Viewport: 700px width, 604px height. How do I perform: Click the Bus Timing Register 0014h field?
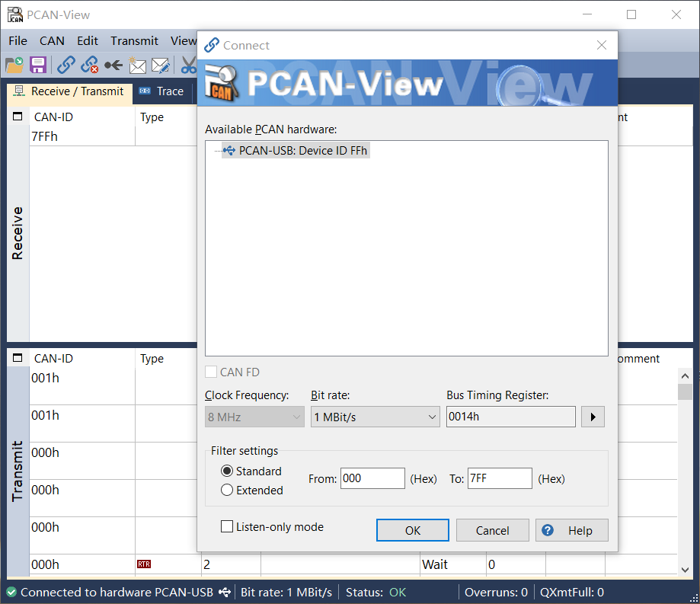(510, 417)
